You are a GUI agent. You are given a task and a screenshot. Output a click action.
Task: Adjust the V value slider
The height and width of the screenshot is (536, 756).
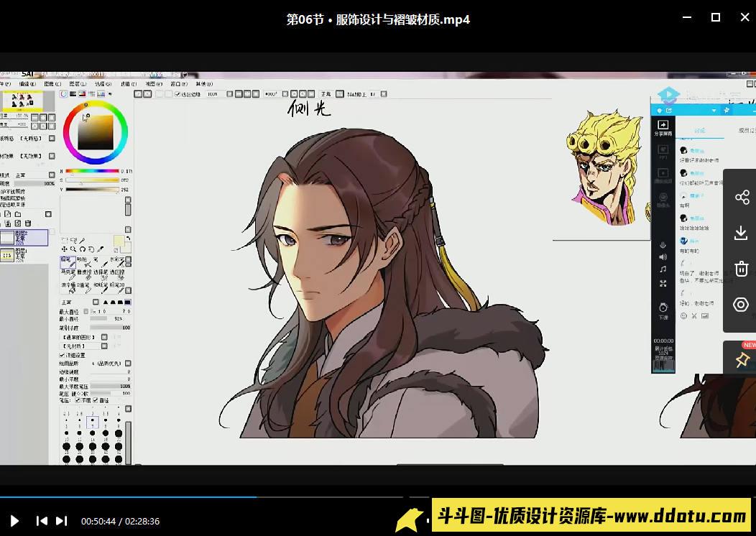92,190
